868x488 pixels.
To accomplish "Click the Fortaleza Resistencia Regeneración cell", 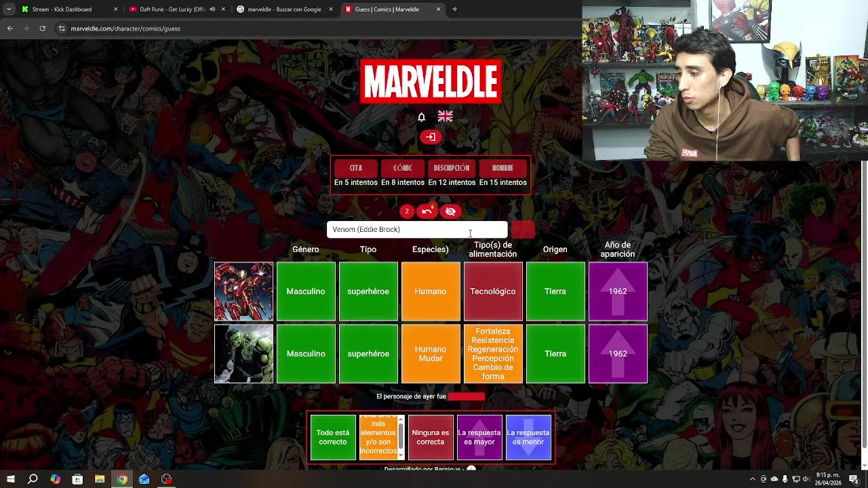I will point(493,354).
